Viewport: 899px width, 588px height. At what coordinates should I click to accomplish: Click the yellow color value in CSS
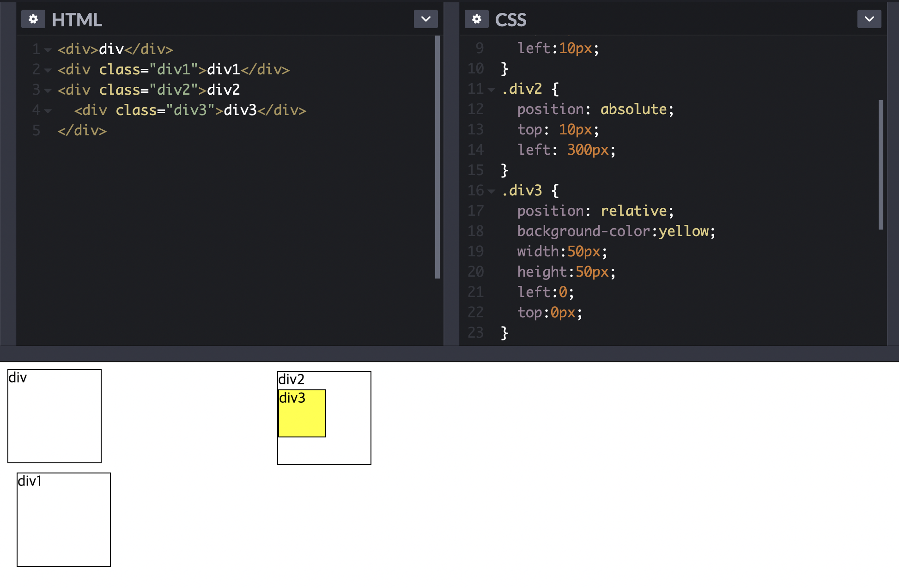pyautogui.click(x=683, y=231)
